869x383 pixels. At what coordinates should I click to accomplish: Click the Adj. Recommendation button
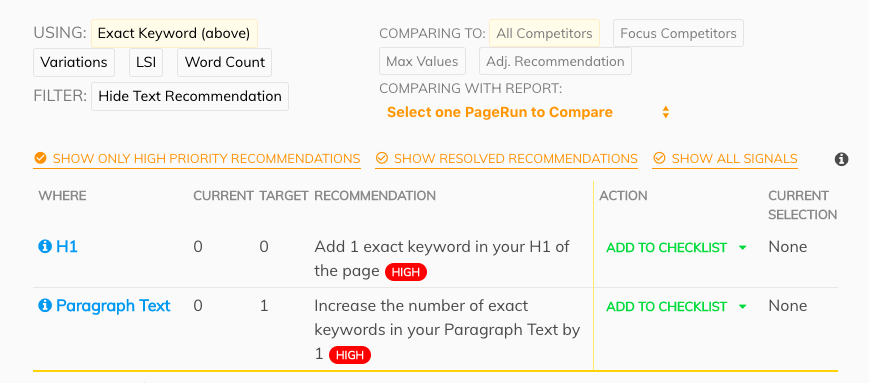[555, 62]
